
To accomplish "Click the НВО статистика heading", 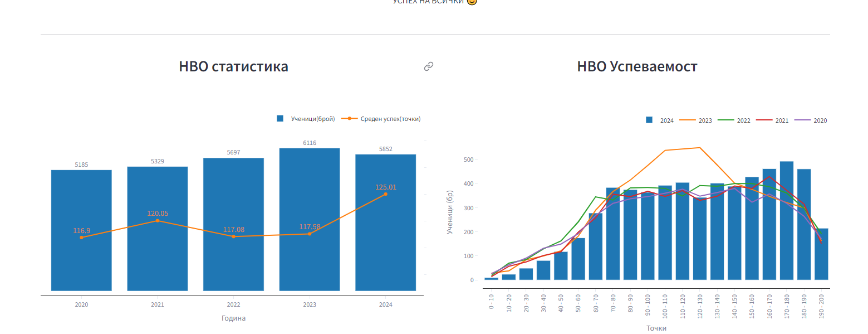I will 233,67.
